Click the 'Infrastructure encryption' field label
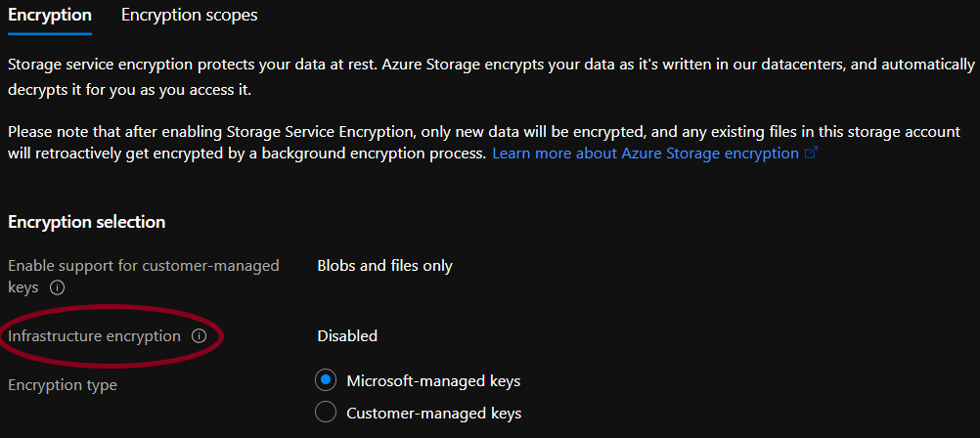The height and width of the screenshot is (438, 980). tap(94, 336)
